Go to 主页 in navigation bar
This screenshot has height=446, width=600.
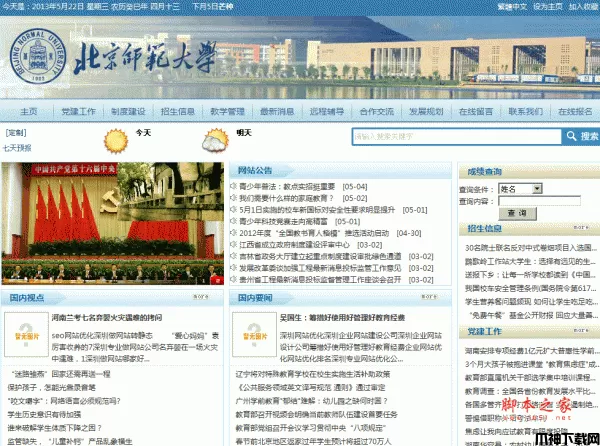29,111
